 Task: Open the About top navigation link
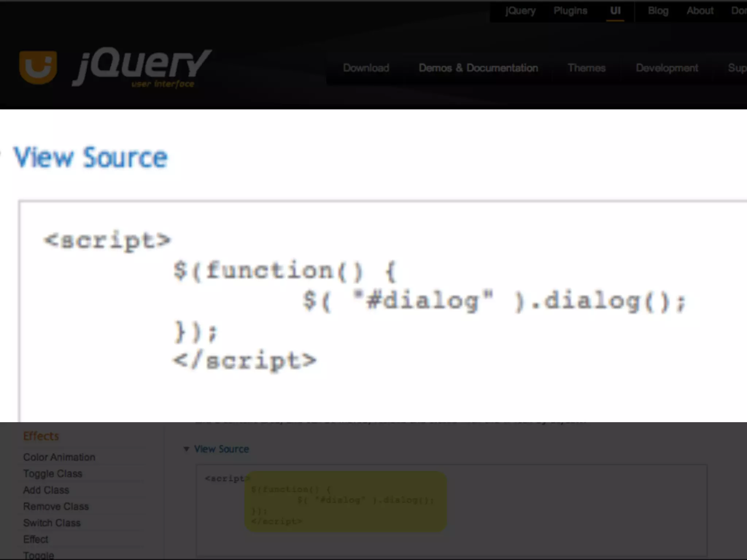(700, 11)
